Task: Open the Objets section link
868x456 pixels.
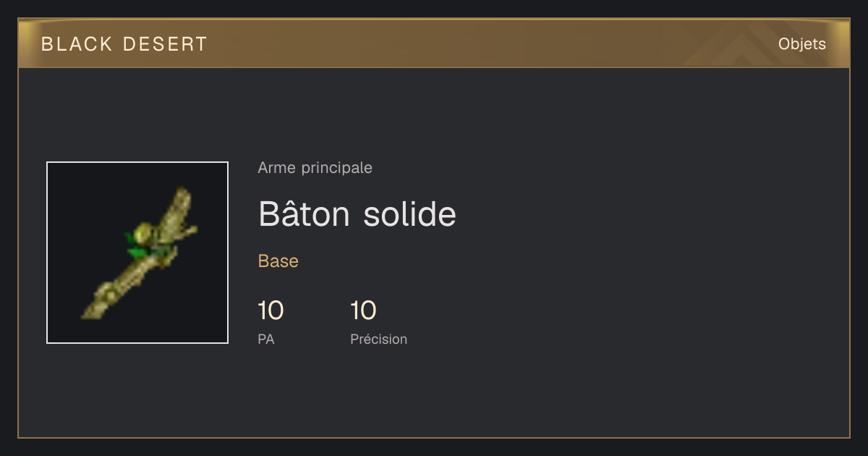Action: tap(801, 44)
